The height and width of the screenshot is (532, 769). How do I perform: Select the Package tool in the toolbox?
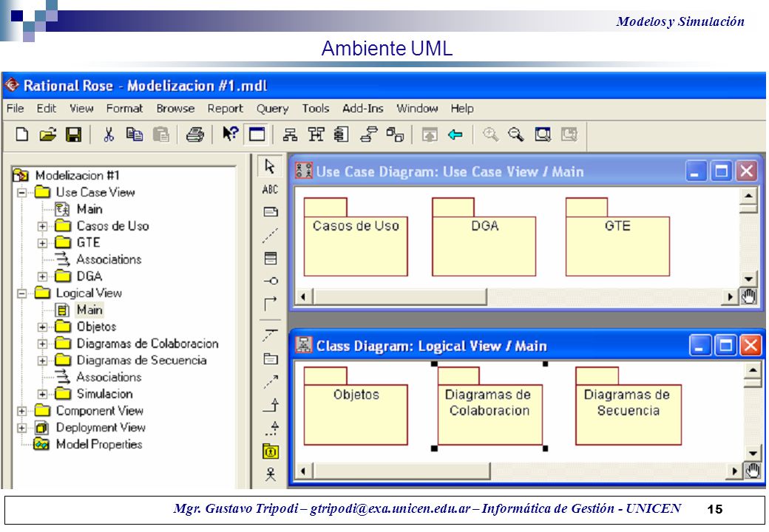tap(271, 358)
